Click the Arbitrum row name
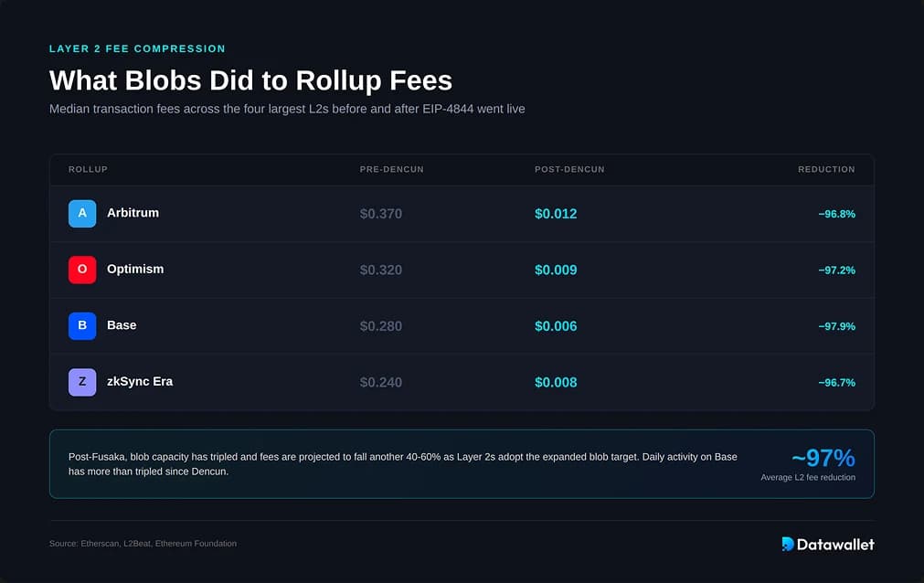924x583 pixels. click(x=133, y=213)
